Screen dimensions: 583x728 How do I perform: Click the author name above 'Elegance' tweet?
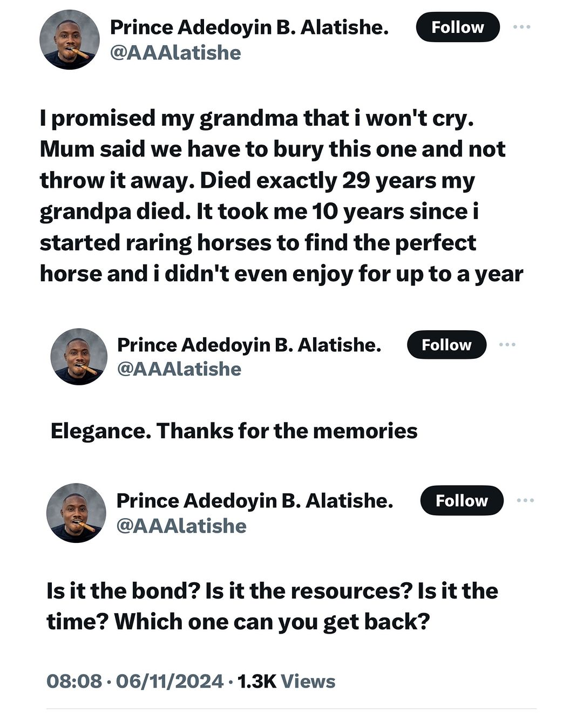click(x=249, y=344)
